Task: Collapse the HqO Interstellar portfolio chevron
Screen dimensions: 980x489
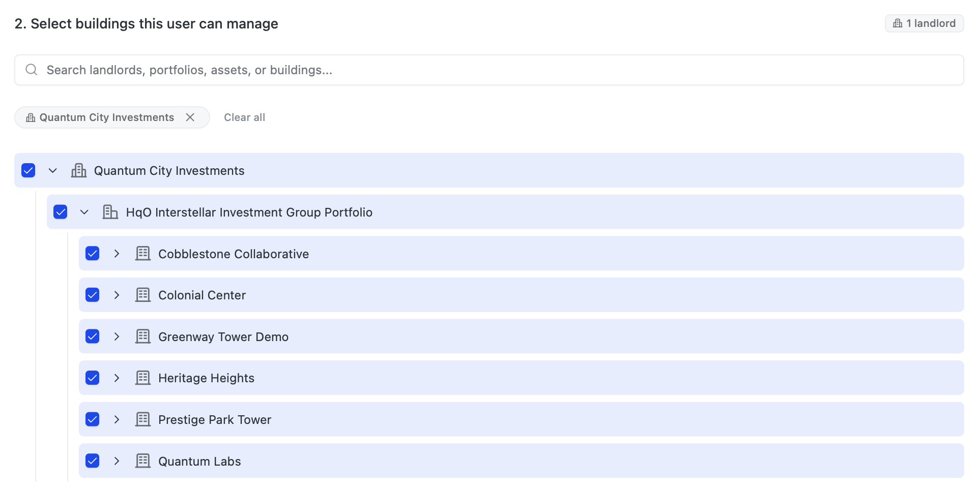Action: tap(84, 212)
